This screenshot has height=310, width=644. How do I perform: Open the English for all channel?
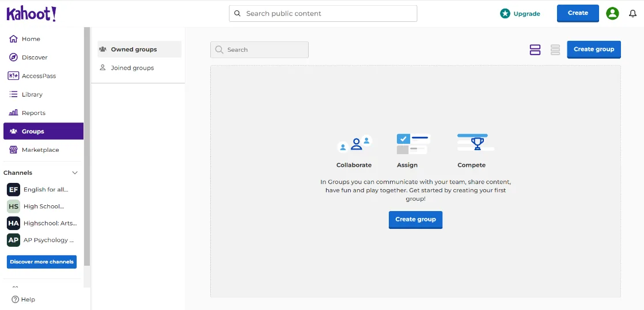[x=43, y=189]
